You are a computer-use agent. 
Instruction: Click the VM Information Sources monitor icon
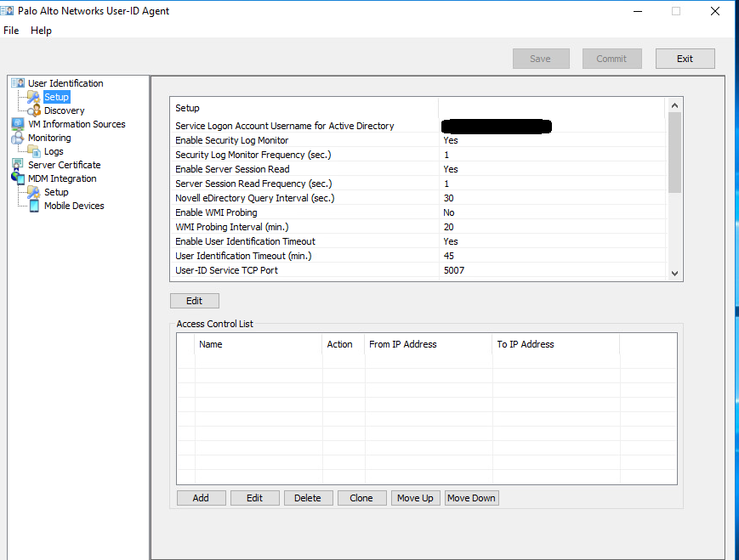pos(18,124)
